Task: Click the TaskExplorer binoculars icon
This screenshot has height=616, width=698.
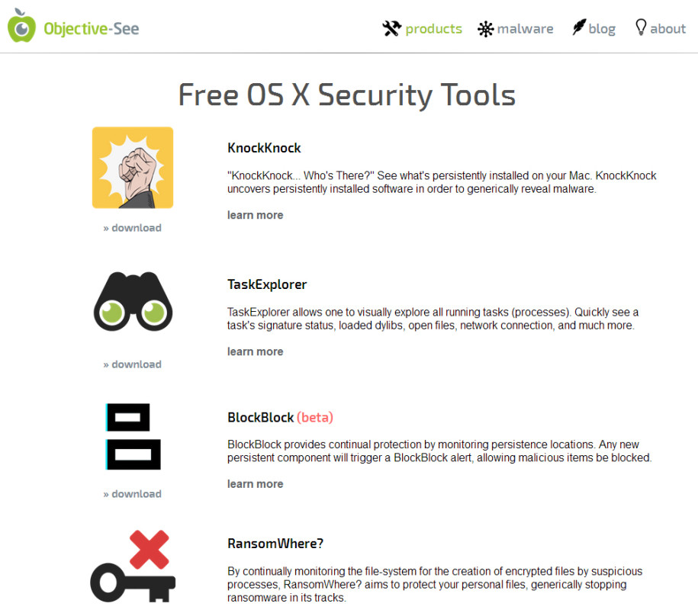Action: pyautogui.click(x=133, y=301)
